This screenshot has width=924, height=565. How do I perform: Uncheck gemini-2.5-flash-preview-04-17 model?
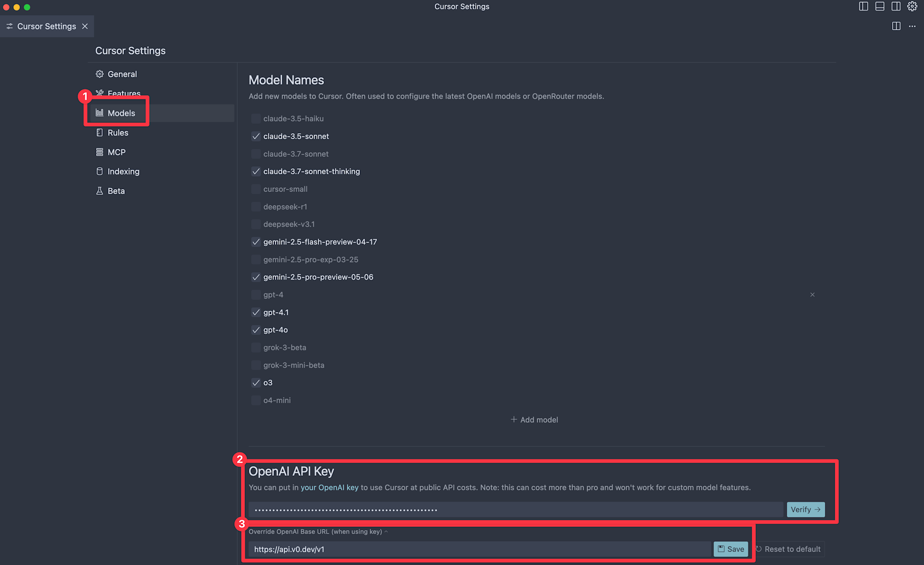(x=255, y=242)
